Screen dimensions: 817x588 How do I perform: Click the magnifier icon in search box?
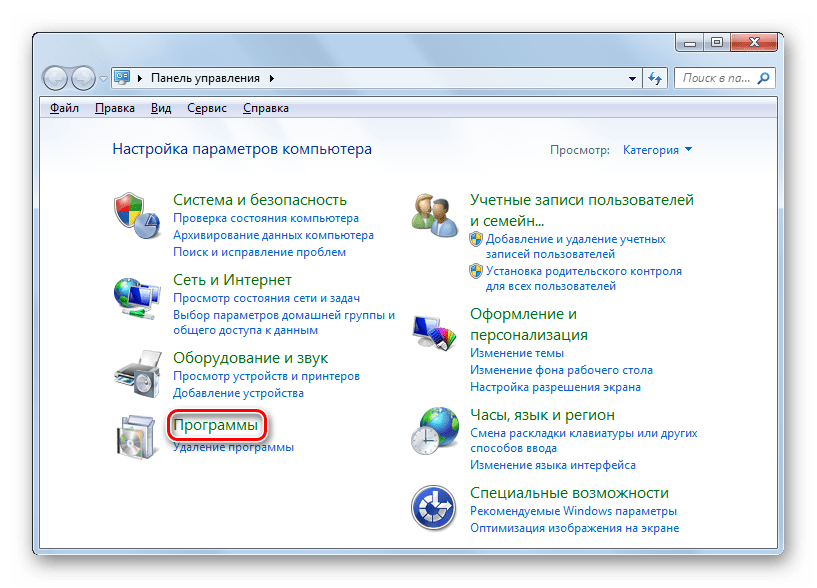point(763,78)
